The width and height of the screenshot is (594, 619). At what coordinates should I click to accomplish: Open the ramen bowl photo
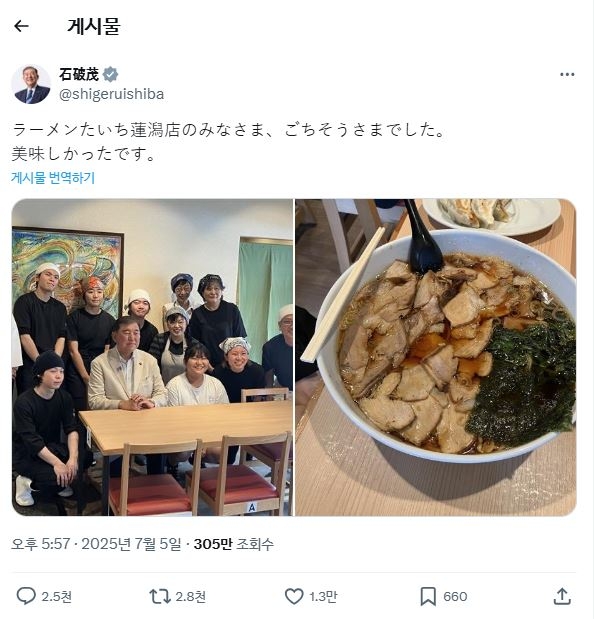pyautogui.click(x=436, y=357)
